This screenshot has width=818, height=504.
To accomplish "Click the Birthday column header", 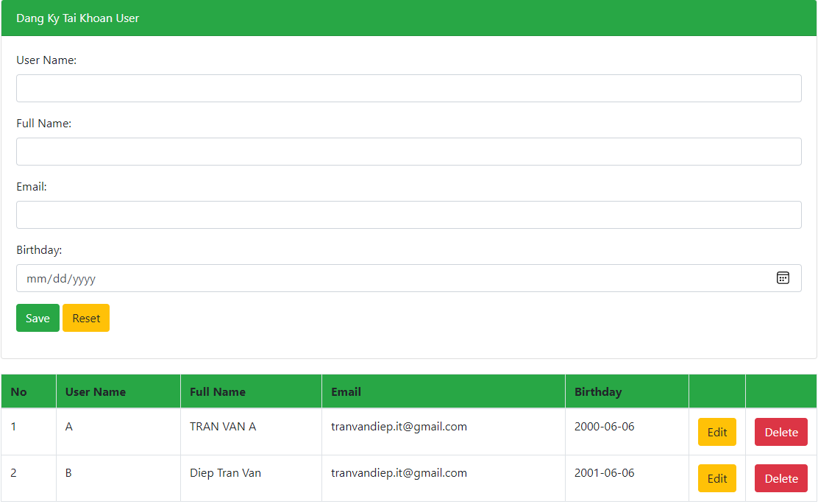I will click(598, 391).
